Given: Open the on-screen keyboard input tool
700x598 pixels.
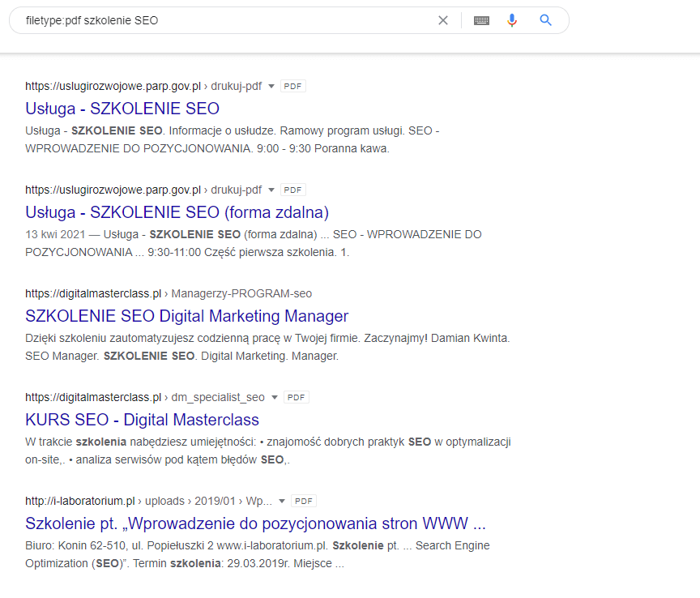Looking at the screenshot, I should click(481, 20).
